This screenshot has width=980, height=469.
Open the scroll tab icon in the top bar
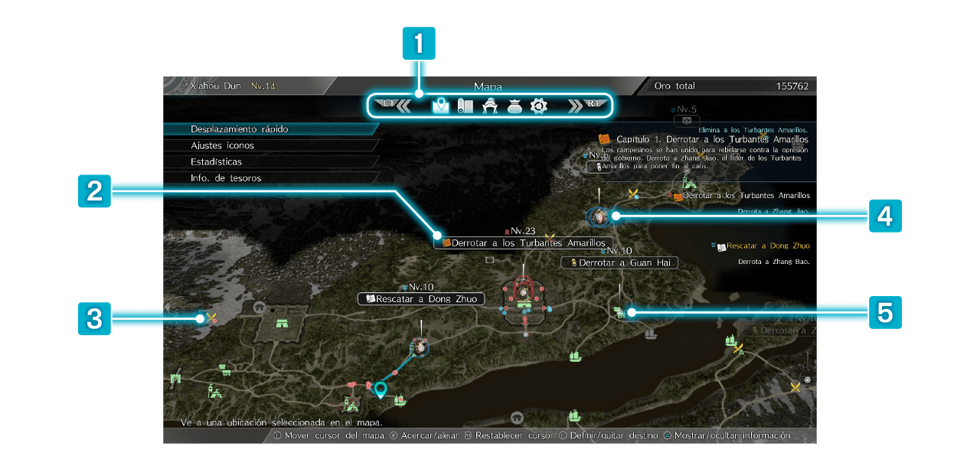[x=464, y=106]
